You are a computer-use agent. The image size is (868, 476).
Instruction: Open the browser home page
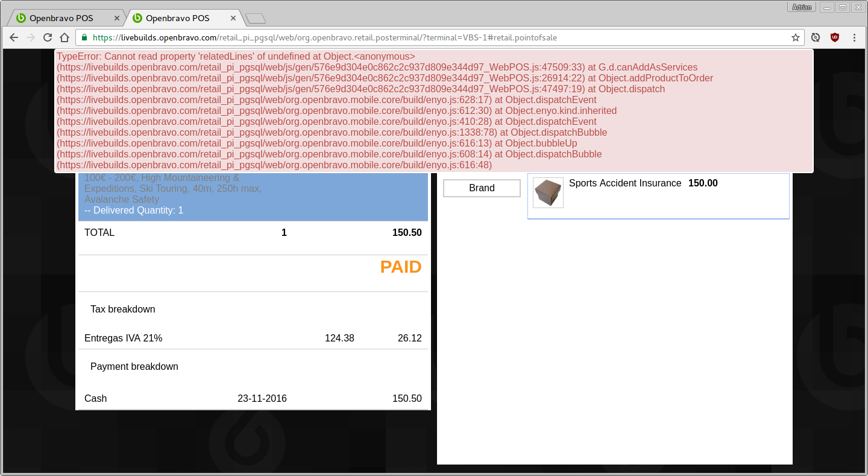64,37
